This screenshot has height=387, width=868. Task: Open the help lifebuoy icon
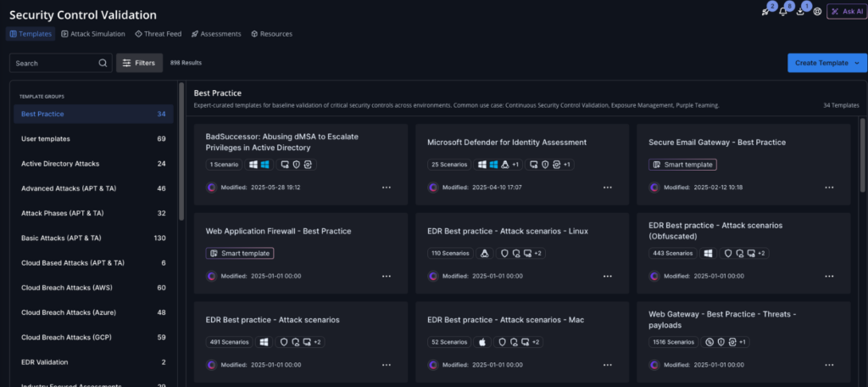817,12
